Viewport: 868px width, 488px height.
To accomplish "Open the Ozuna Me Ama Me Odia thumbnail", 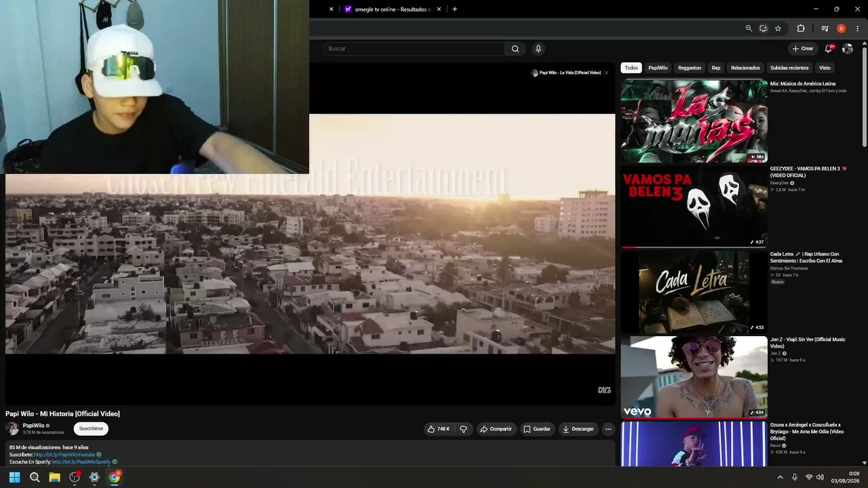I will 694,444.
